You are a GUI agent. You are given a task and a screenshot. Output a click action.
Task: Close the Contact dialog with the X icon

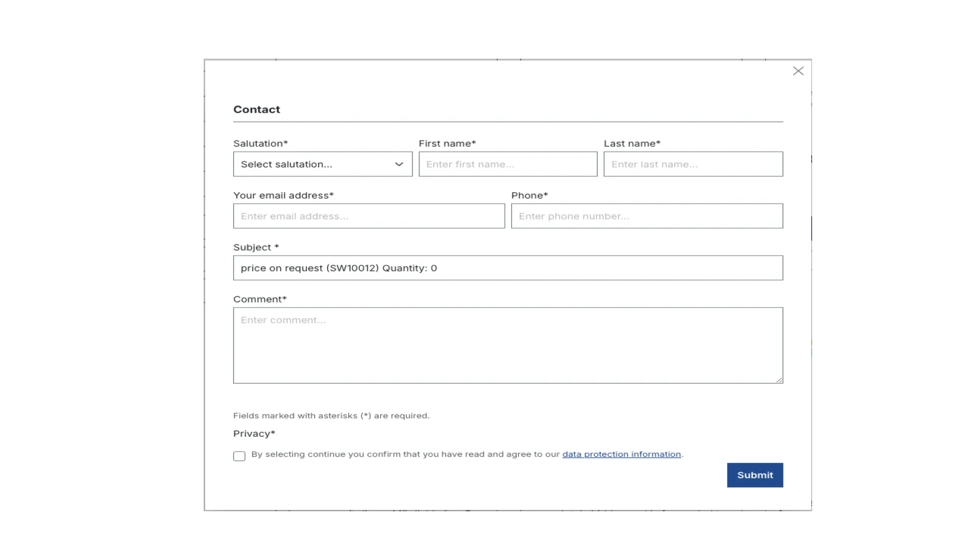tap(798, 71)
